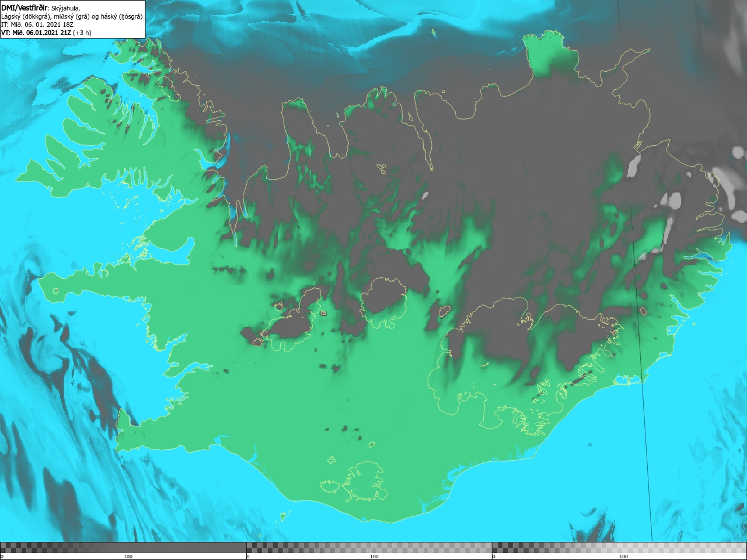This screenshot has height=560, width=747.
Task: Click the left low-cloud dark grey color bar
Action: (123, 548)
